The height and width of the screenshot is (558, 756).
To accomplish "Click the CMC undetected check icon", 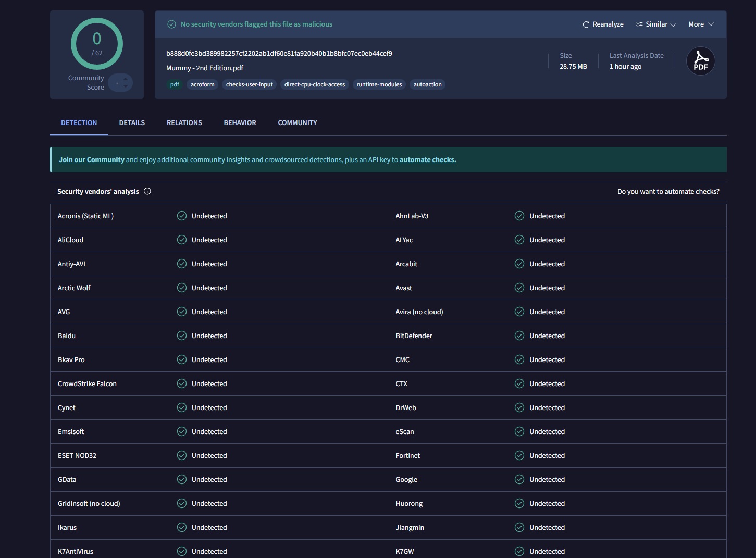I will (x=519, y=359).
